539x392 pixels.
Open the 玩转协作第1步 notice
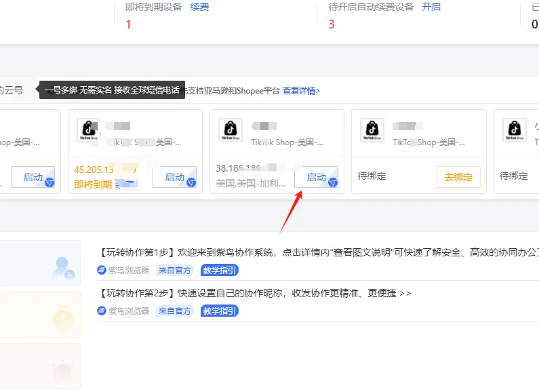click(x=318, y=253)
